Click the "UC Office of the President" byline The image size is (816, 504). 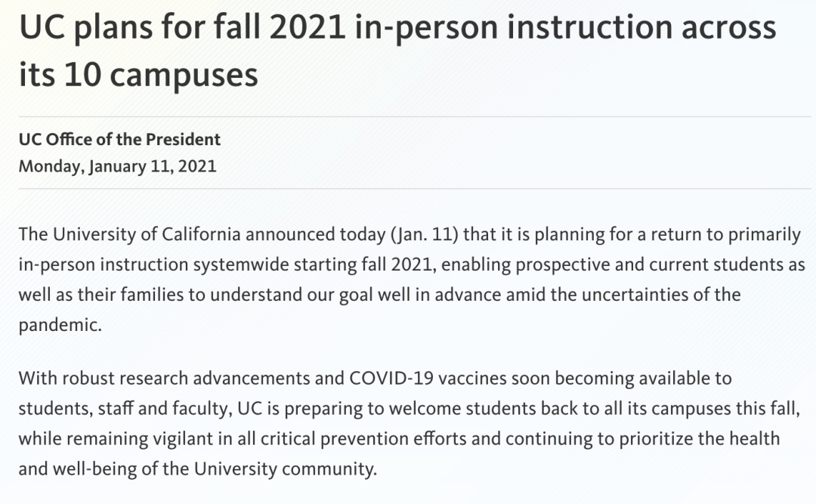119,139
